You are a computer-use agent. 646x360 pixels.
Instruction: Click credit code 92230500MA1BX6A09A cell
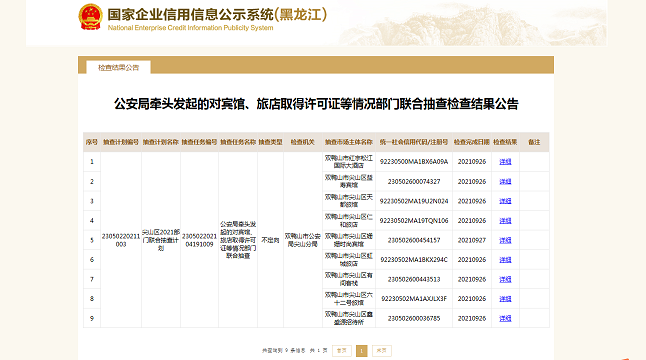414,162
